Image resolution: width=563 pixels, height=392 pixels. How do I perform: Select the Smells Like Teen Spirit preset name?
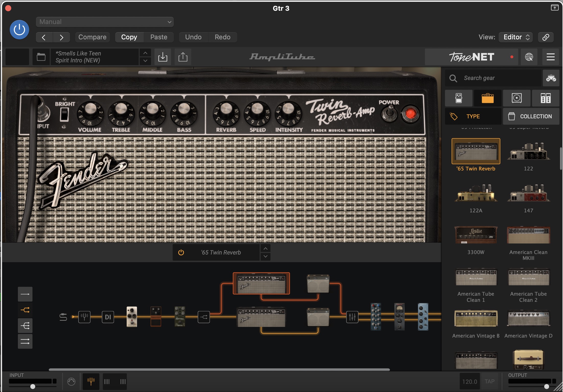(x=95, y=57)
